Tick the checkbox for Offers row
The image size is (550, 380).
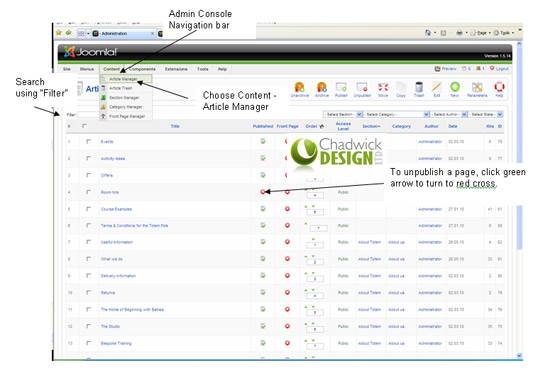coord(89,175)
